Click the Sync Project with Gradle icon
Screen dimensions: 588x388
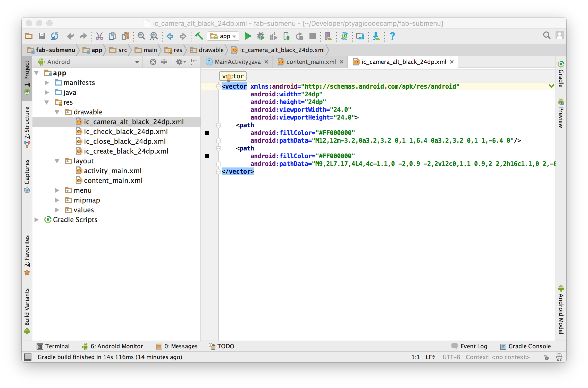click(344, 36)
